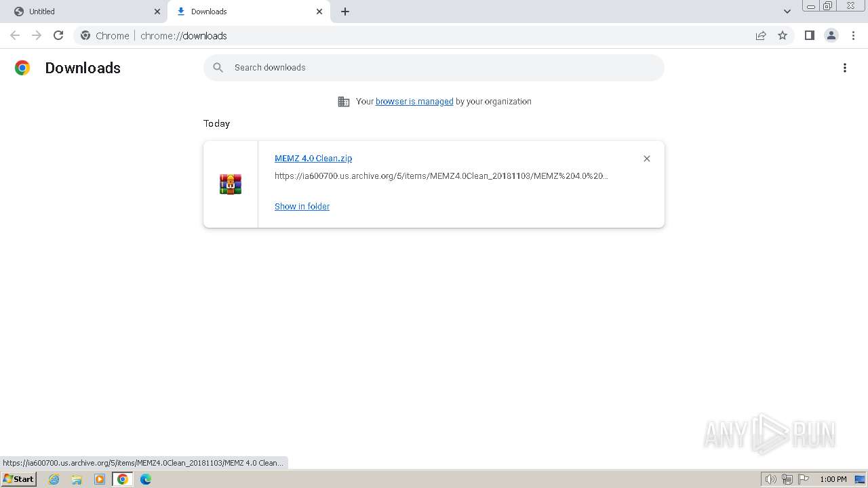Open a new tab
Screen dimensions: 868x488
[x=345, y=12]
